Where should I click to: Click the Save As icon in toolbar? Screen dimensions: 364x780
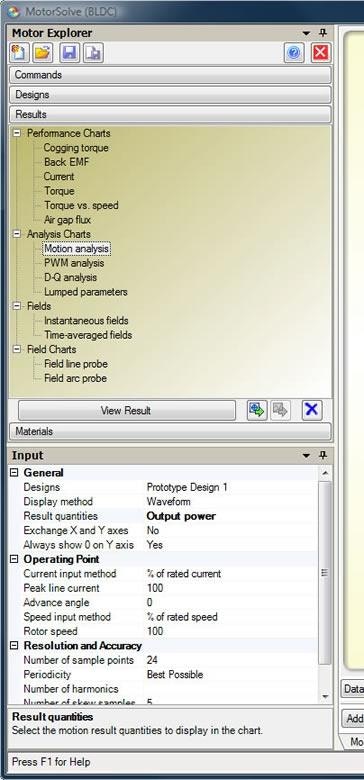tap(93, 53)
